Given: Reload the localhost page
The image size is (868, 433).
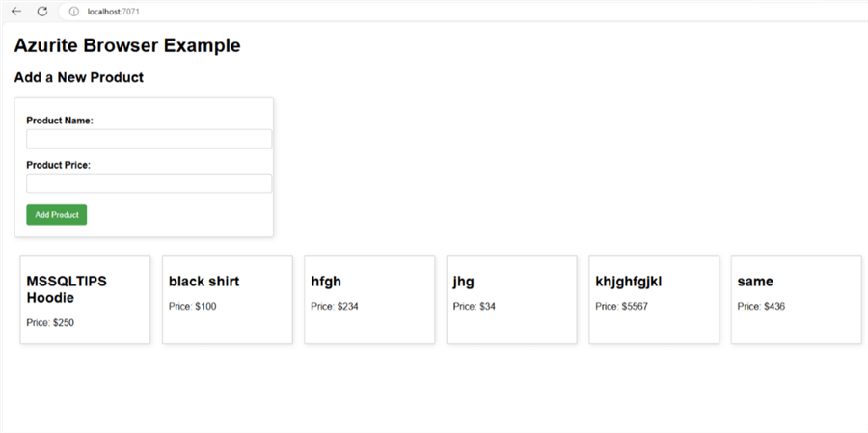Looking at the screenshot, I should 41,11.
